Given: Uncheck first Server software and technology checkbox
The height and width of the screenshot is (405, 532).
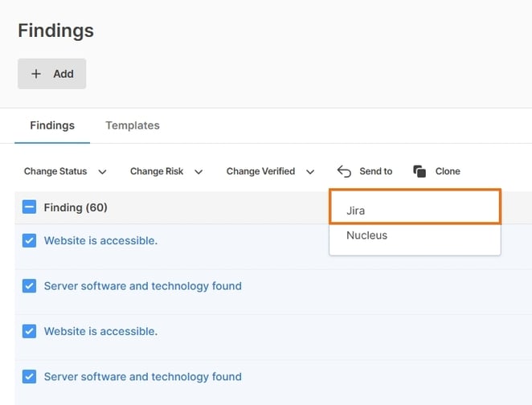Looking at the screenshot, I should (29, 286).
